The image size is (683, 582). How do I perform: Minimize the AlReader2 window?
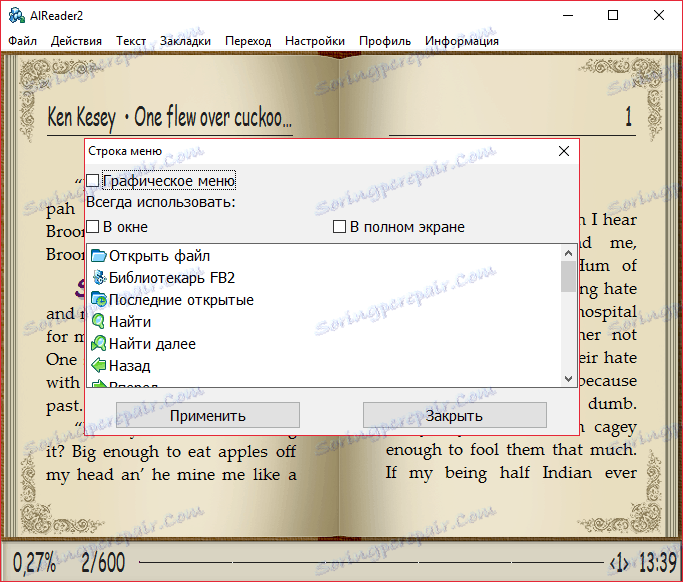pos(568,15)
